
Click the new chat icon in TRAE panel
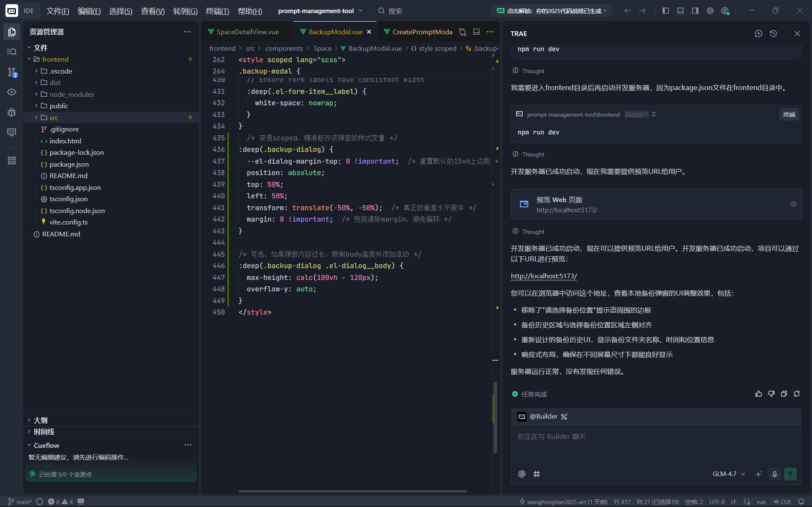[758, 33]
